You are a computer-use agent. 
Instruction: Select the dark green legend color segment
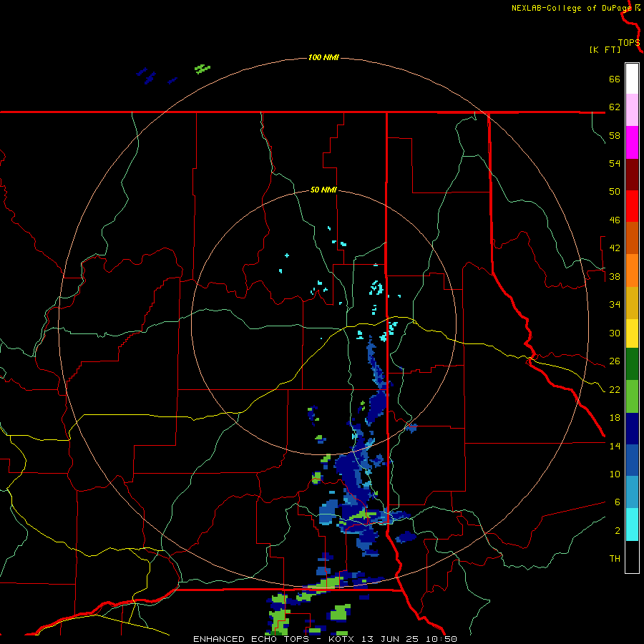[x=632, y=364]
